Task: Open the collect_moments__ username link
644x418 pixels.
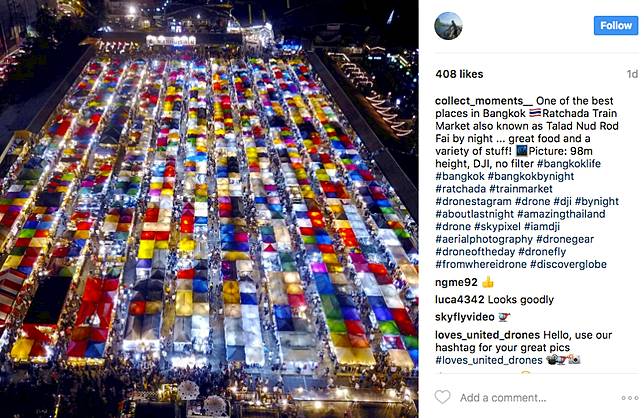Action: [484, 101]
